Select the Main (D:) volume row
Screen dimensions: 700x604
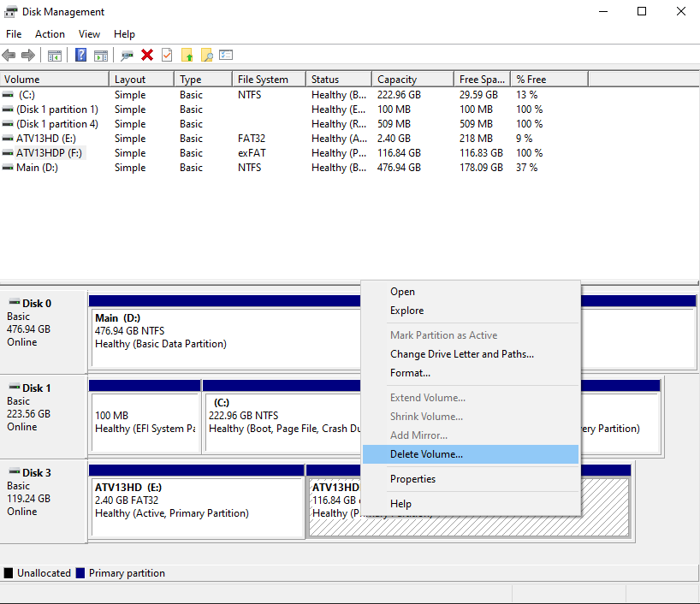point(51,167)
